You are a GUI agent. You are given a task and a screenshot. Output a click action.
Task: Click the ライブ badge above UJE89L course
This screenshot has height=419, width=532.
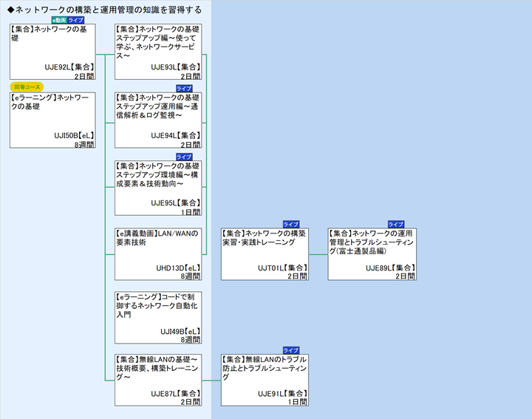[395, 224]
